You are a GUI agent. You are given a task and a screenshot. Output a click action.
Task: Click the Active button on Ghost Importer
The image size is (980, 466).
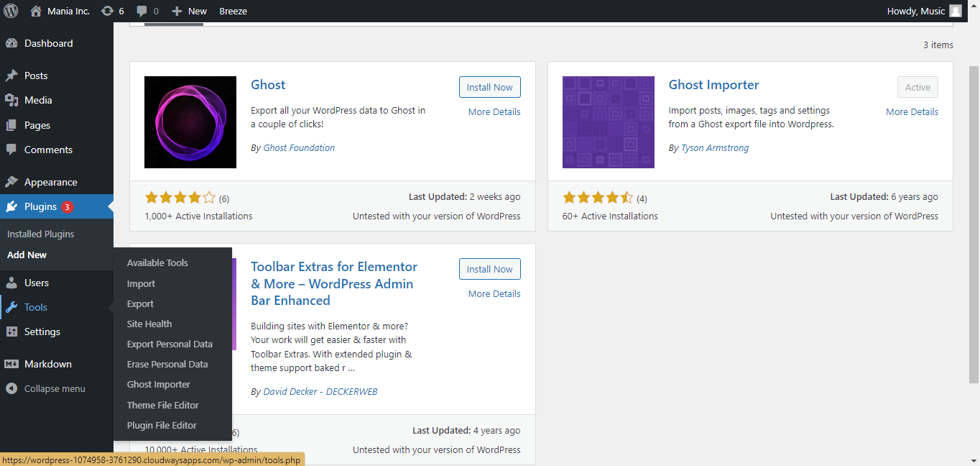pyautogui.click(x=917, y=87)
